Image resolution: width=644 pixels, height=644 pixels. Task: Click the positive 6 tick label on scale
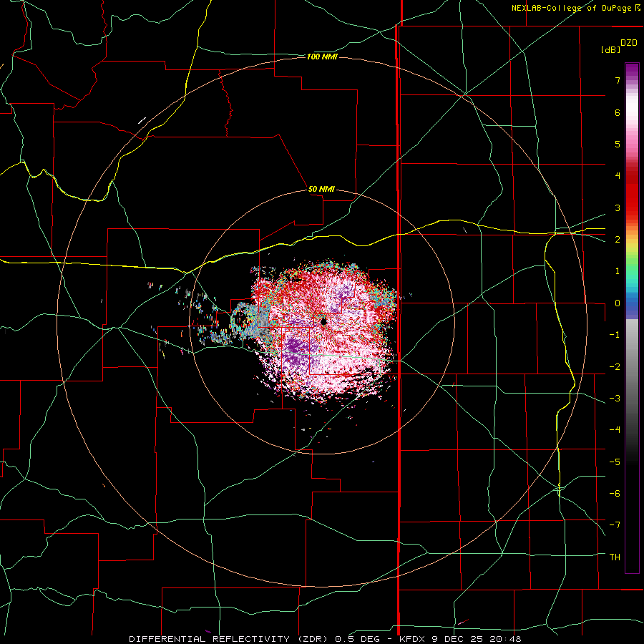point(618,112)
